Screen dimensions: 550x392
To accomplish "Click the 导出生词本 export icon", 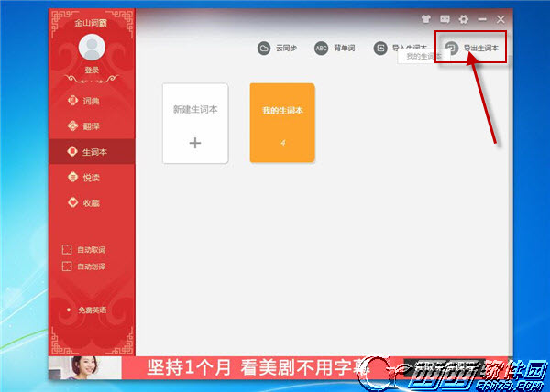I will point(451,48).
